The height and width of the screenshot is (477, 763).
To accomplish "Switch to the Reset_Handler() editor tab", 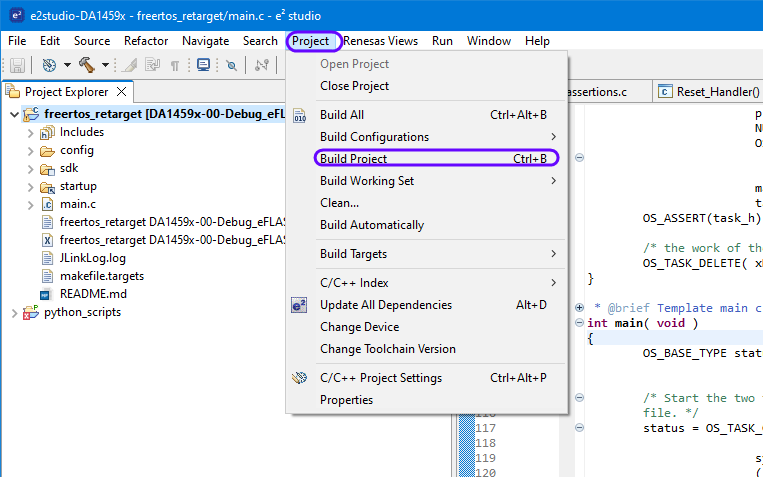I will (x=708, y=92).
